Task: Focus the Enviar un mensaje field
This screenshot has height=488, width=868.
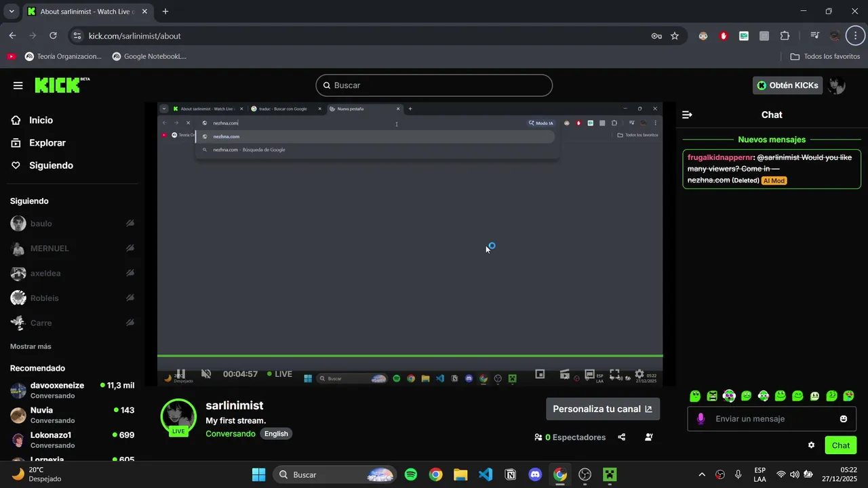Action: click(x=772, y=419)
